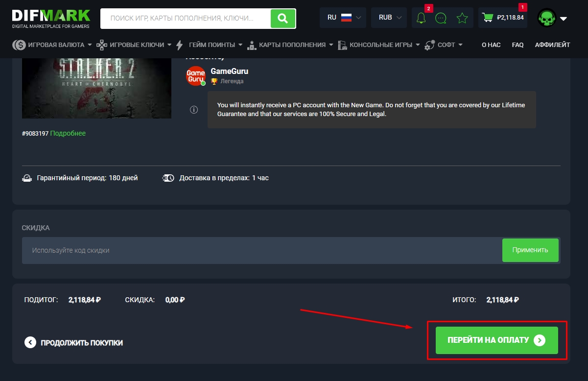Click the order number #9083197
Image resolution: width=588 pixels, height=381 pixels.
[x=35, y=133]
